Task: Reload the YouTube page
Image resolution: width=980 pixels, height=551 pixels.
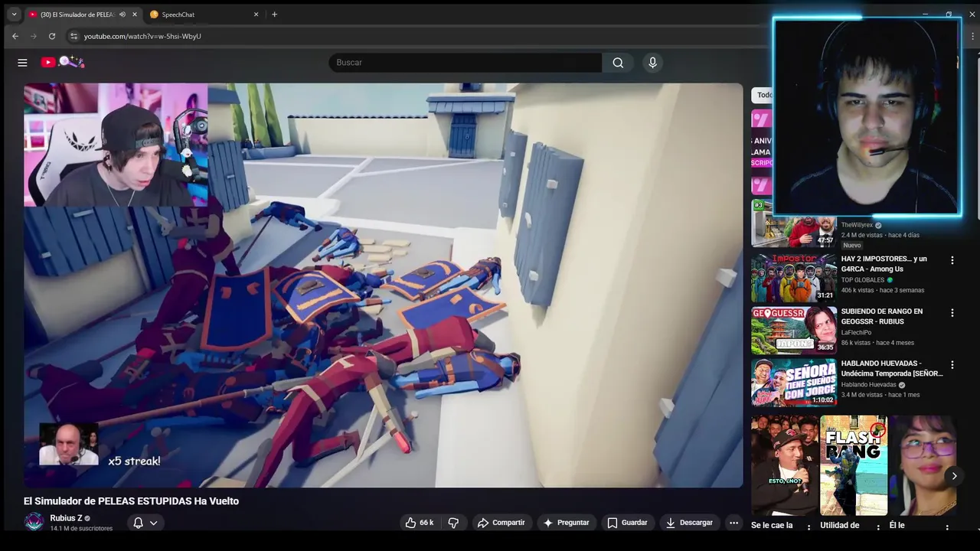Action: (x=52, y=36)
